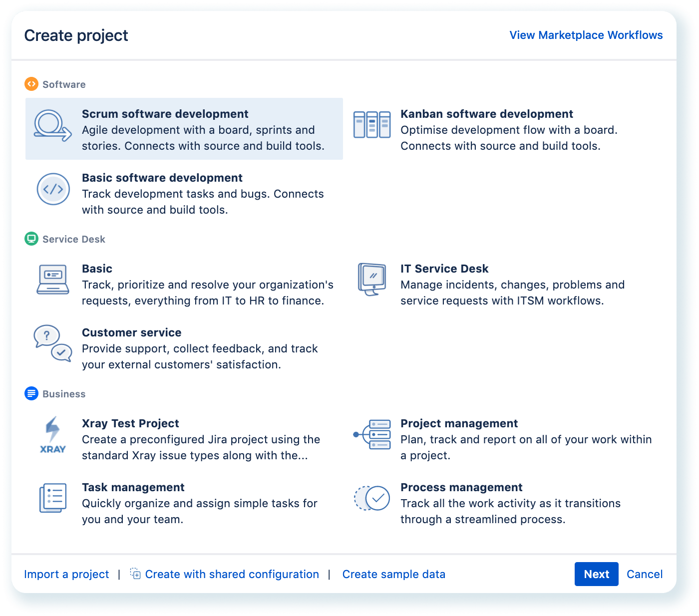Click the Basic software development code icon
This screenshot has height=616, width=699.
pyautogui.click(x=53, y=189)
